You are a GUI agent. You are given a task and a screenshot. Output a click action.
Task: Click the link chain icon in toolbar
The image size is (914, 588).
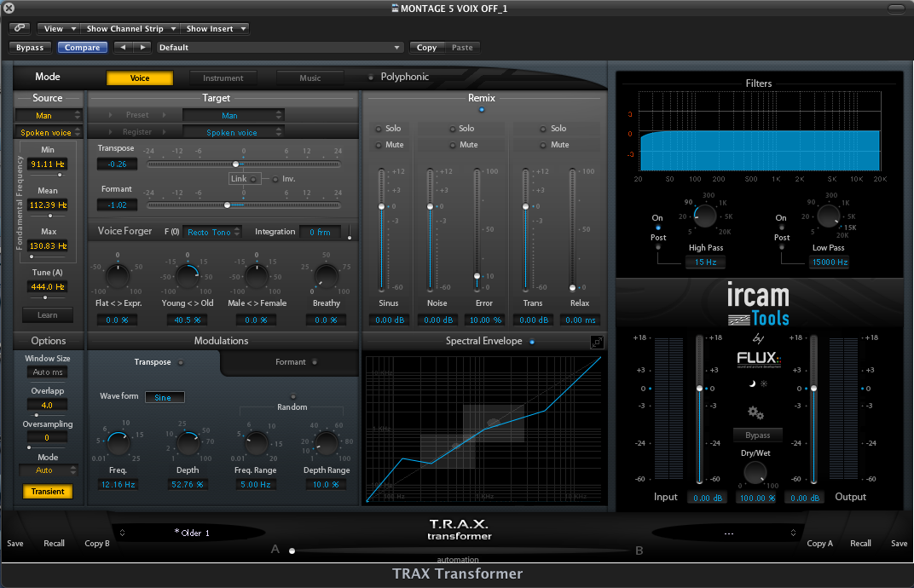(20, 28)
